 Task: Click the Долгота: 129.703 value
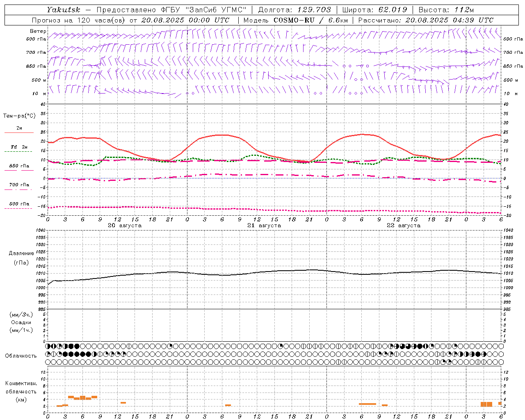coord(294,10)
